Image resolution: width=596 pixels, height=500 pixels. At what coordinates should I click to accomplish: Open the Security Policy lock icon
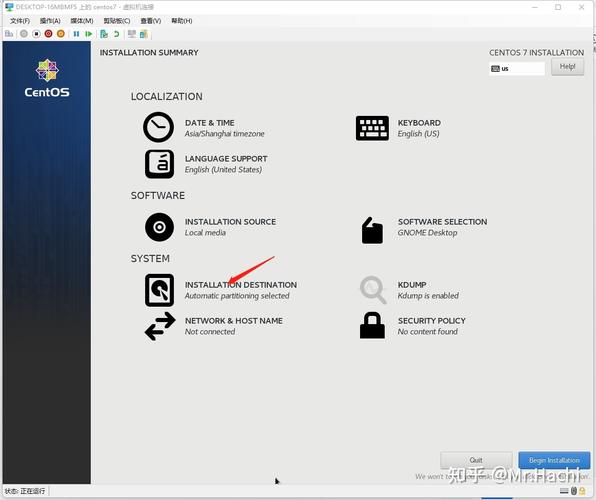(x=372, y=325)
